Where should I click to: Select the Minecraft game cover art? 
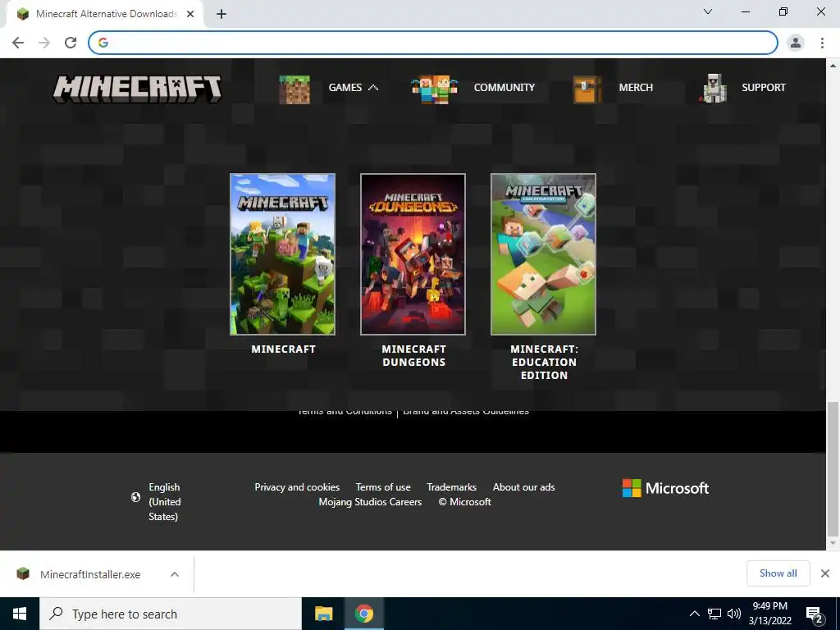[282, 254]
